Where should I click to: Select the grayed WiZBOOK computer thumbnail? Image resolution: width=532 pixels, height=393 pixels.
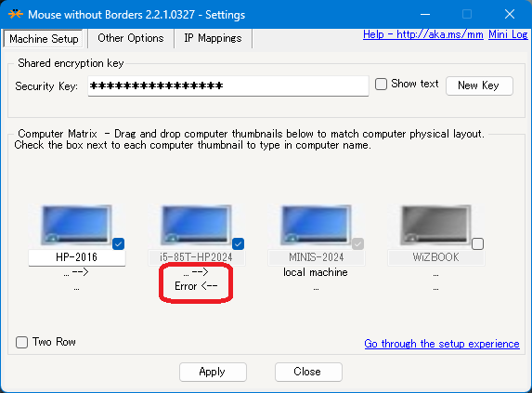coord(435,225)
